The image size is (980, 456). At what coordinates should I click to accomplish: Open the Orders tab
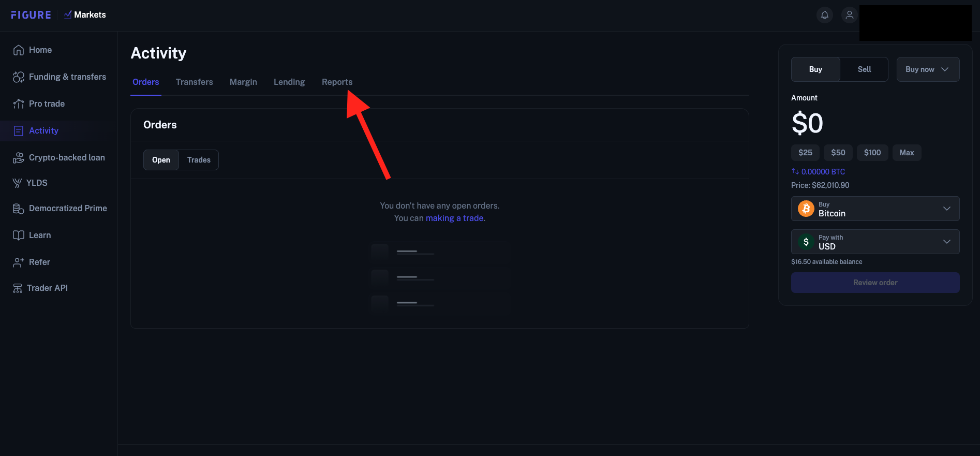coord(146,82)
